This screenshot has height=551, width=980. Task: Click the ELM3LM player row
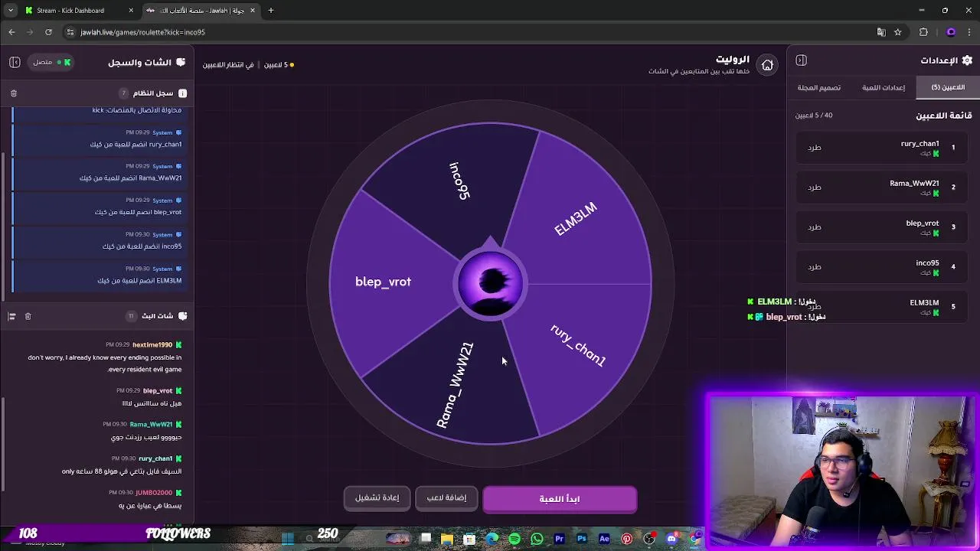(x=883, y=306)
